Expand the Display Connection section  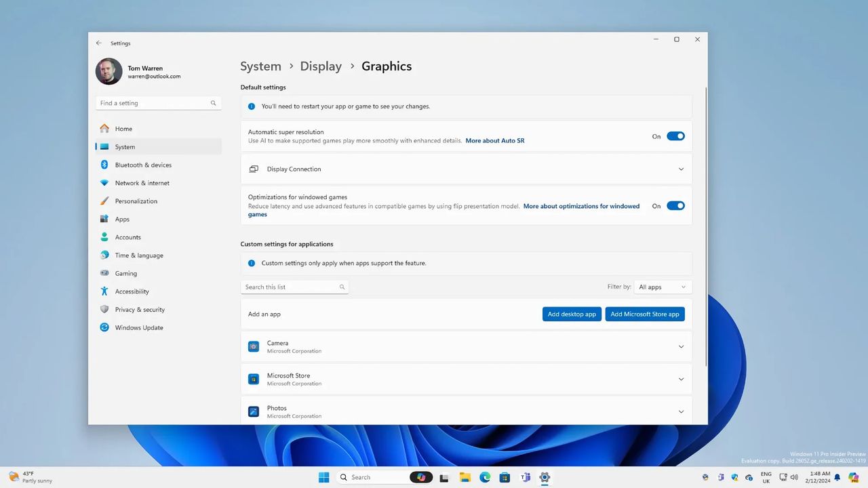pyautogui.click(x=681, y=169)
